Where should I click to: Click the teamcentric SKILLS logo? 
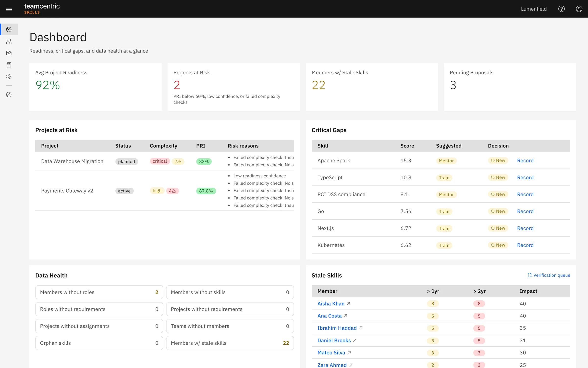pos(42,9)
